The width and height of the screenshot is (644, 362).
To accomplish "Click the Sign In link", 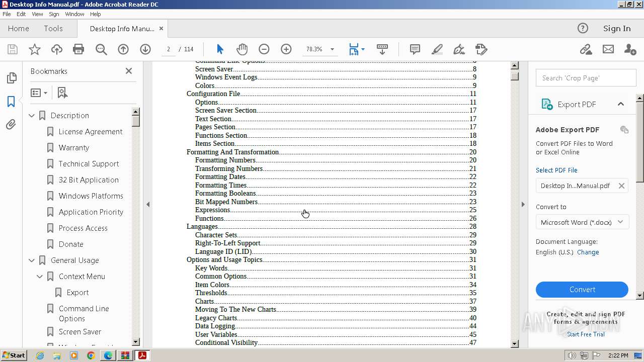I will pyautogui.click(x=617, y=28).
